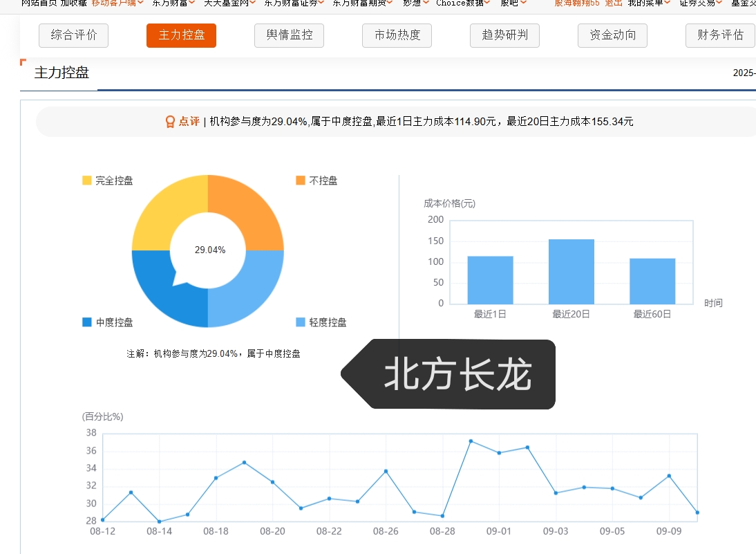Click the 最近60日 axis label

pyautogui.click(x=652, y=314)
